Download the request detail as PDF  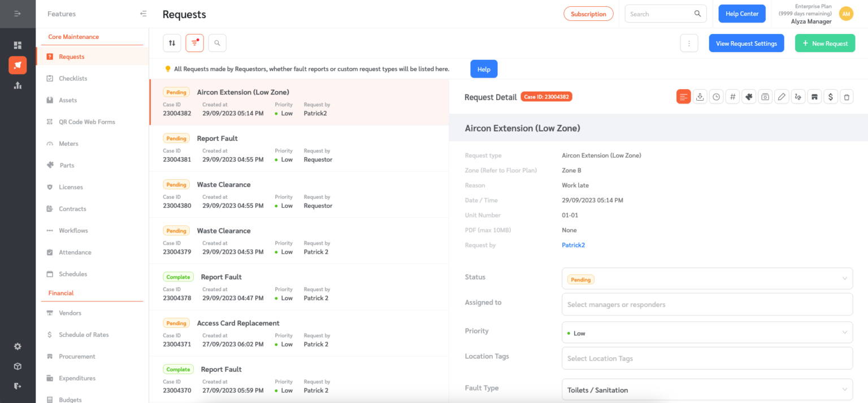[x=700, y=96]
